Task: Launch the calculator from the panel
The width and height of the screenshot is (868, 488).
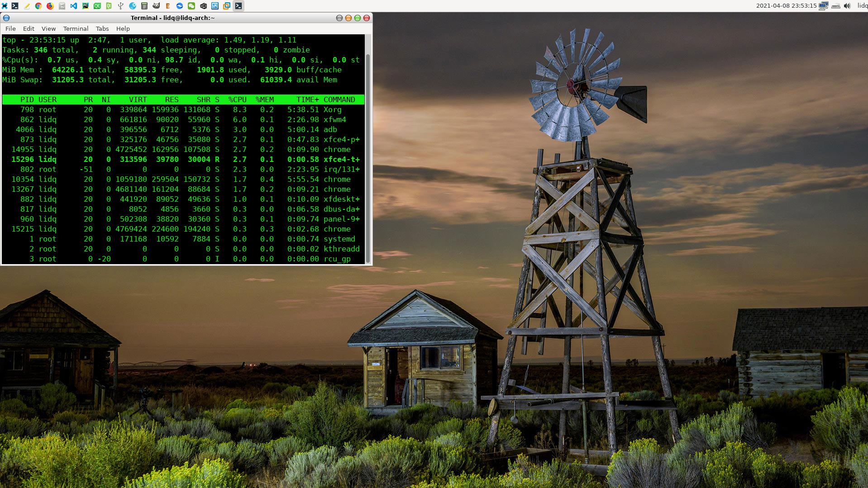Action: [x=144, y=6]
